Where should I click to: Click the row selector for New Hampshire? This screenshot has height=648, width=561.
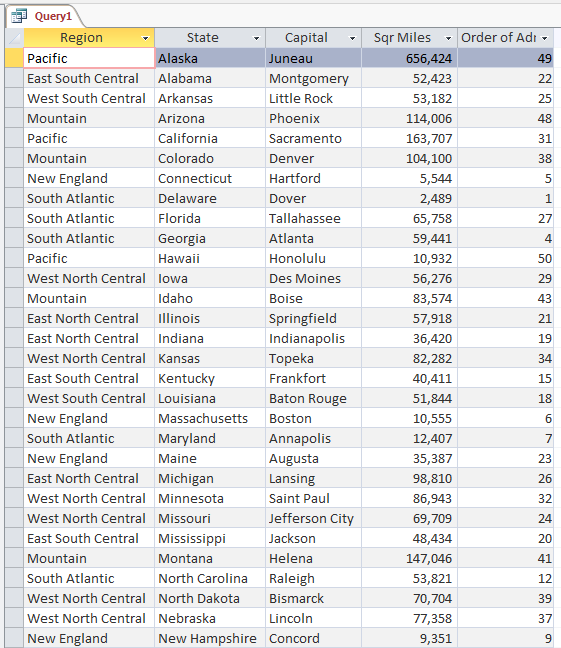[14, 638]
